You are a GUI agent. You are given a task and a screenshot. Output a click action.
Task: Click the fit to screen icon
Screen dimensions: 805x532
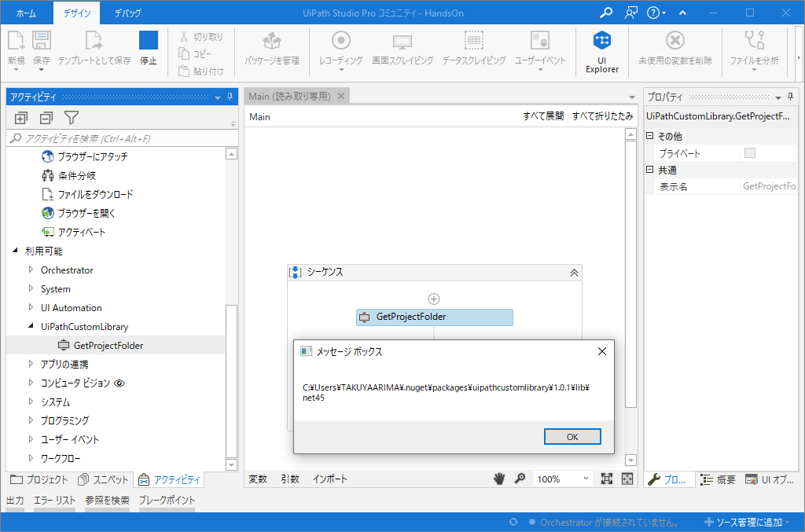tap(606, 479)
